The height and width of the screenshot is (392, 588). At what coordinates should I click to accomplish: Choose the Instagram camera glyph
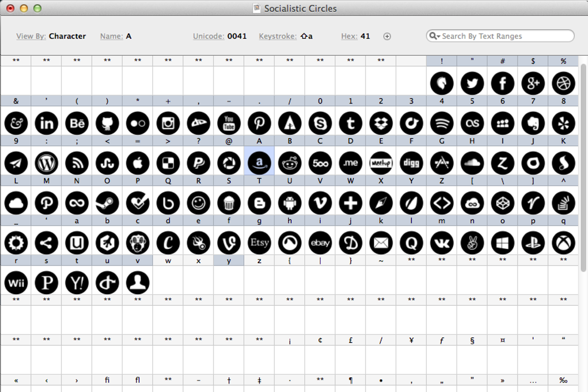click(x=168, y=123)
